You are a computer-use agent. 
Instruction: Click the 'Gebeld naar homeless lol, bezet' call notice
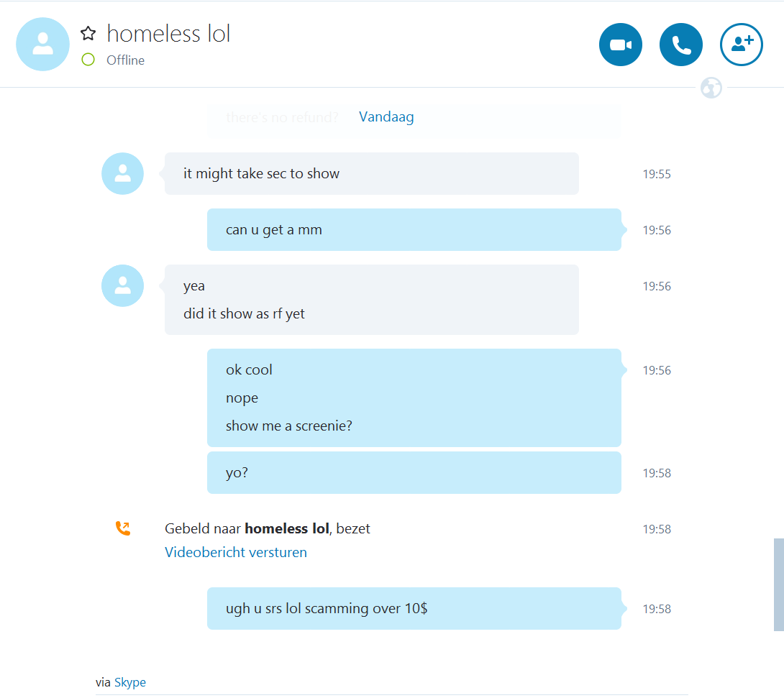(268, 528)
